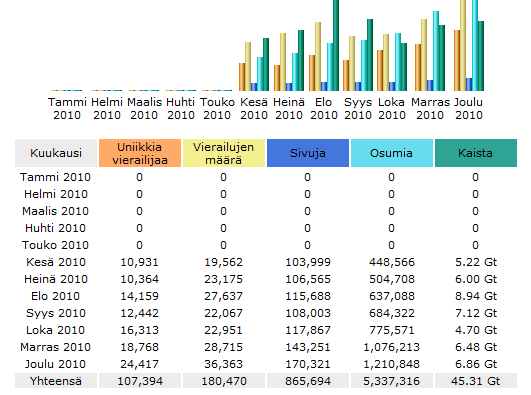
Task: Select the Tammi 2010 table row label
Action: [56, 177]
